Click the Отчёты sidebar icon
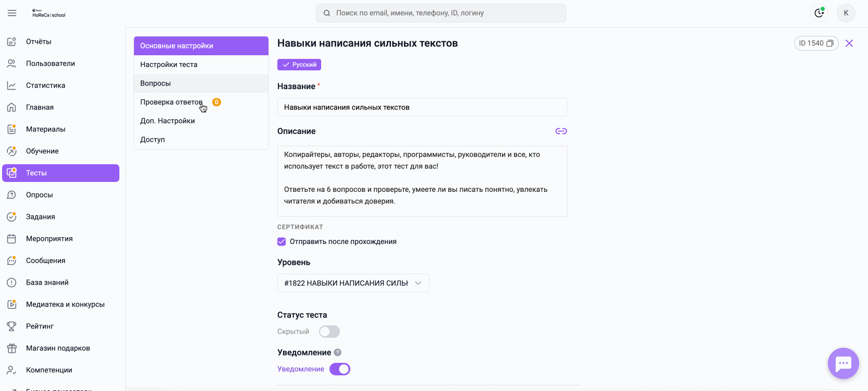The image size is (868, 391). click(11, 42)
